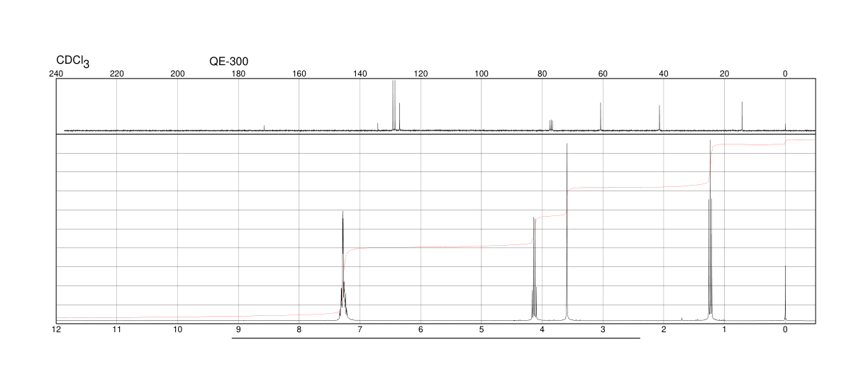Click the 7 ppm label on proton axis

[360, 330]
